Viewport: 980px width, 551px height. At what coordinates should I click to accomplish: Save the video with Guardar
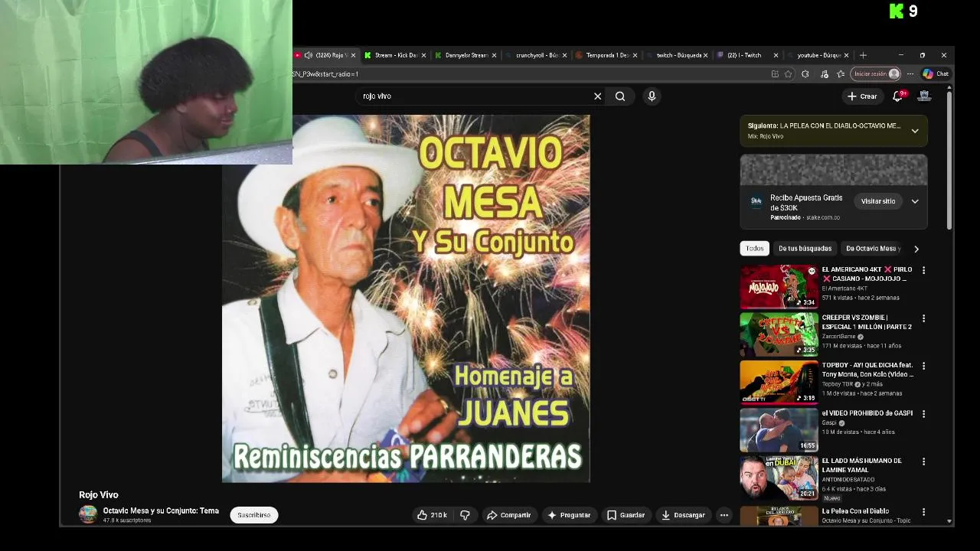(x=626, y=515)
